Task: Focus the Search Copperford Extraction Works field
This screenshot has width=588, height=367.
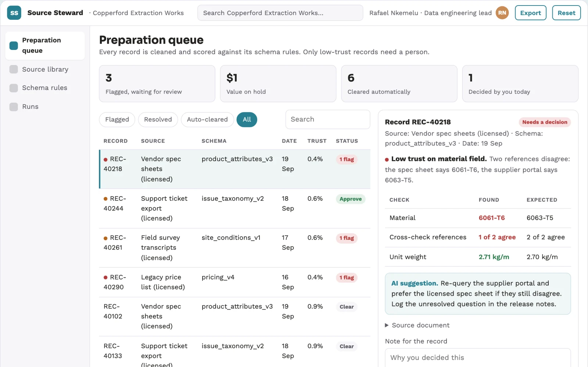Action: click(x=280, y=13)
